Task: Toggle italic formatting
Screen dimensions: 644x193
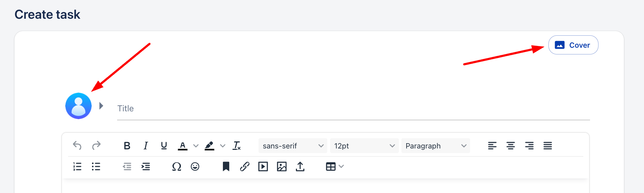Action: coord(146,146)
